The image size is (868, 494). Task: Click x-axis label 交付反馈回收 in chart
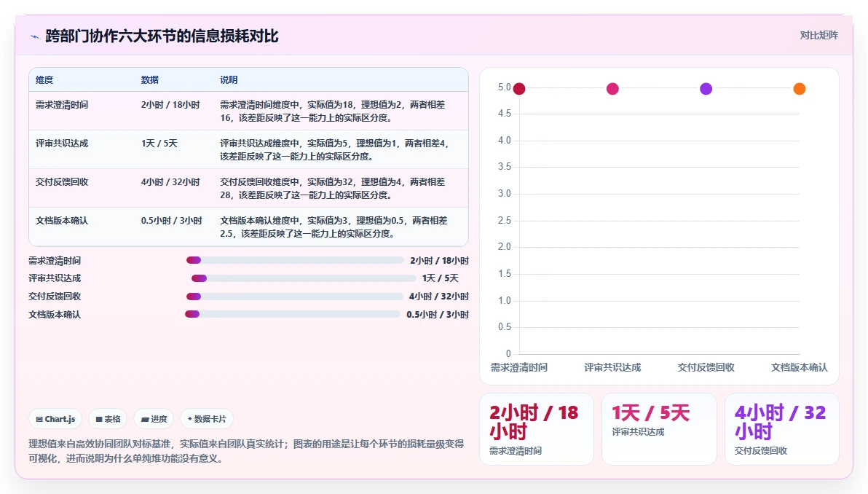pos(706,367)
